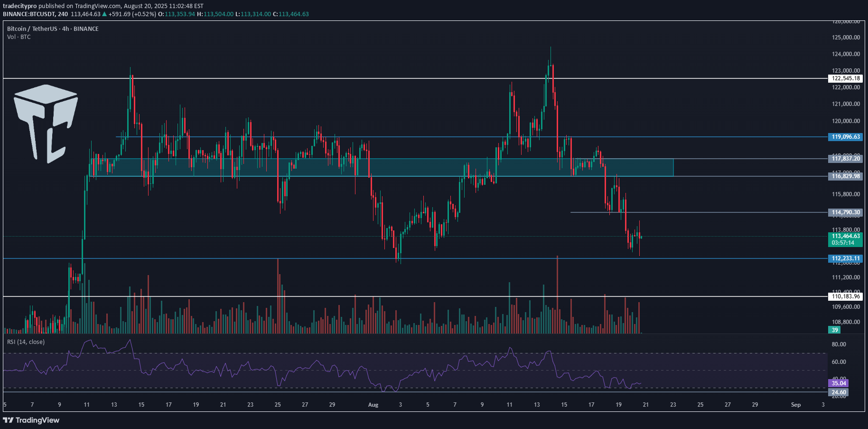Viewport: 868px width, 429px height.
Task: Click the Aug label on time axis
Action: point(373,405)
